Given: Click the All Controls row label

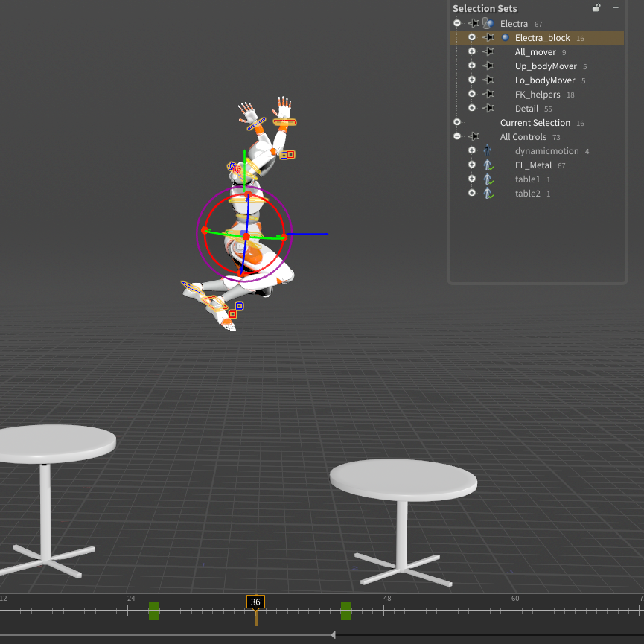Looking at the screenshot, I should point(523,137).
